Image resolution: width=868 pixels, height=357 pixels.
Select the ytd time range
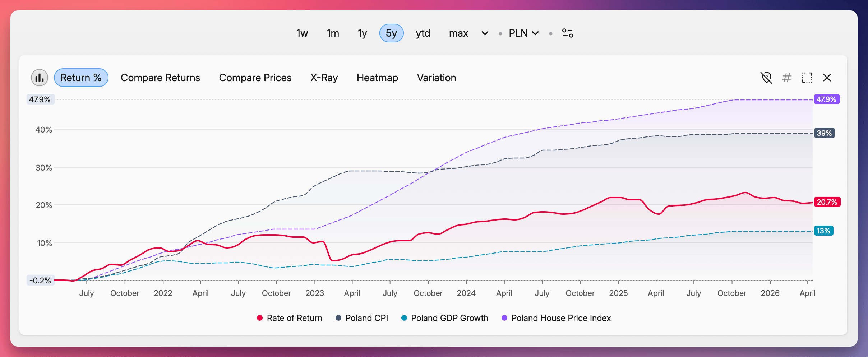pyautogui.click(x=423, y=33)
